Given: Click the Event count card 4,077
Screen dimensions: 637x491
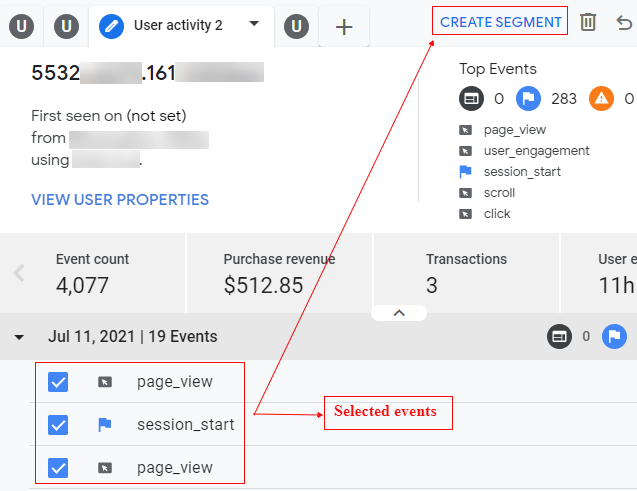Looking at the screenshot, I should coord(93,273).
